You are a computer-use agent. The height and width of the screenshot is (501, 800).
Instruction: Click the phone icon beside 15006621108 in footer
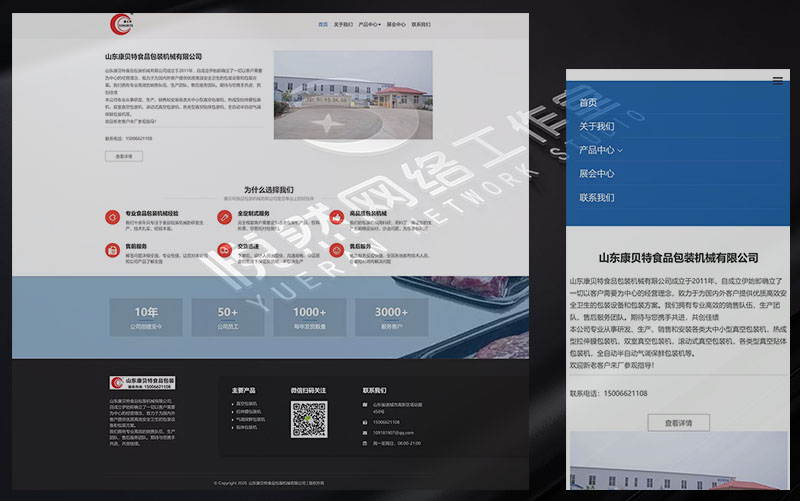pos(365,422)
